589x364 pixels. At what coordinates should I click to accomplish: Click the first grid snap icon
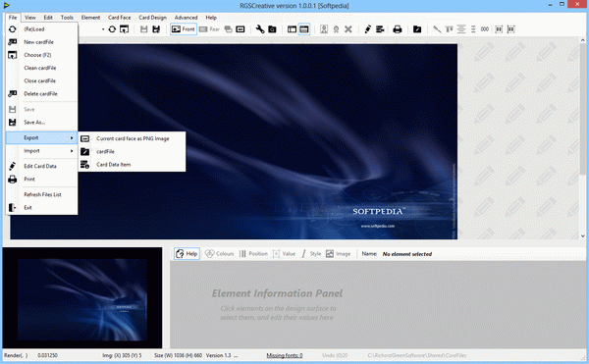click(499, 28)
